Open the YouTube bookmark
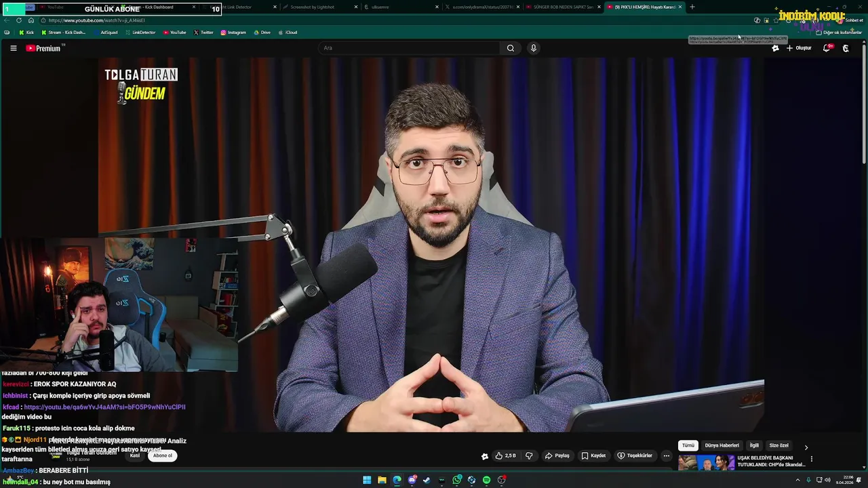The image size is (868, 488). (175, 33)
